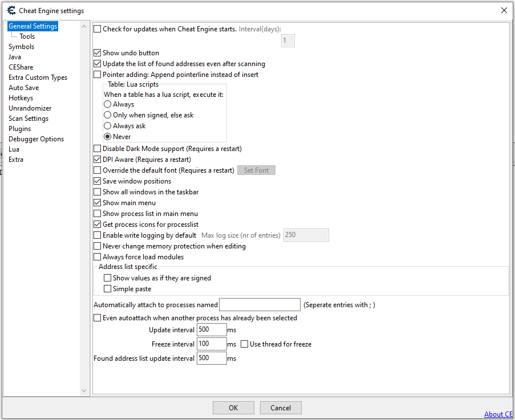Open the Lua settings page
Viewport: 515px width, 420px height.
[14, 149]
